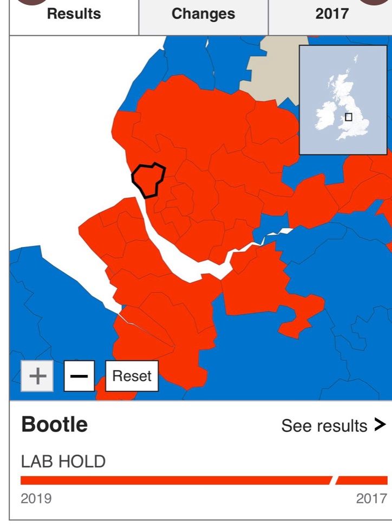Image resolution: width=392 pixels, height=532 pixels.
Task: Click the short red 2017 bar segment
Action: pyautogui.click(x=363, y=481)
